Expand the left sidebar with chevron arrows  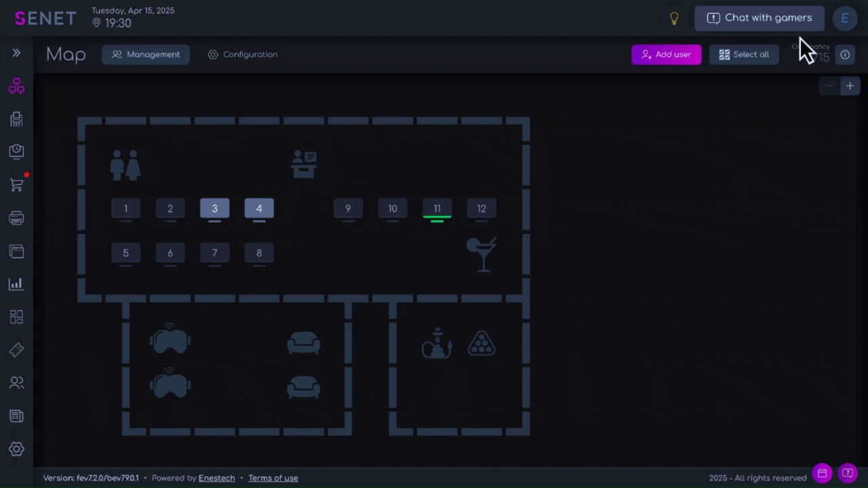[x=16, y=53]
